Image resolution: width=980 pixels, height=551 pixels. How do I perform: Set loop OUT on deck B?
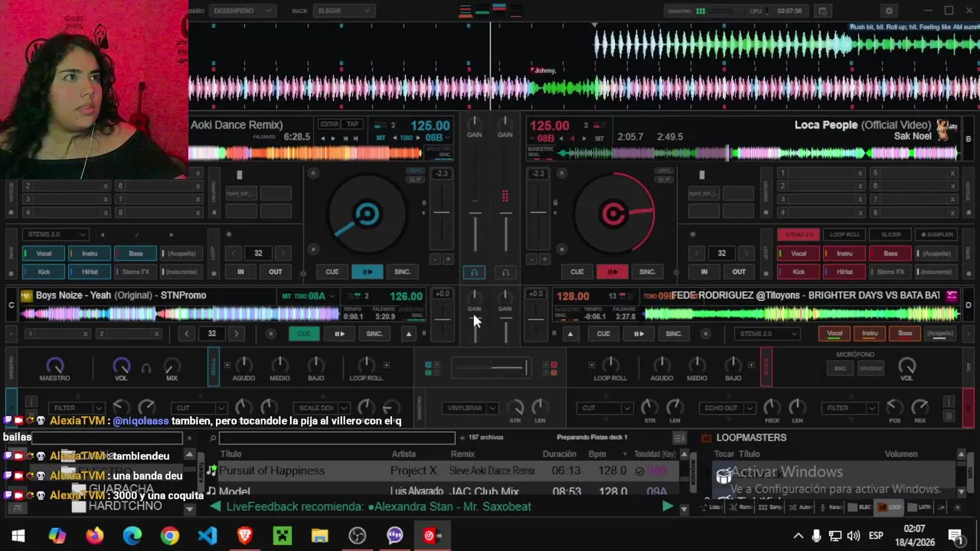(739, 272)
